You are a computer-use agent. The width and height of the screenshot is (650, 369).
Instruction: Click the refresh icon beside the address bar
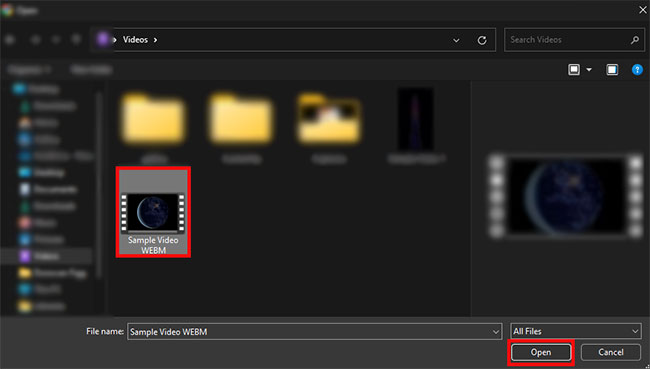tap(482, 40)
